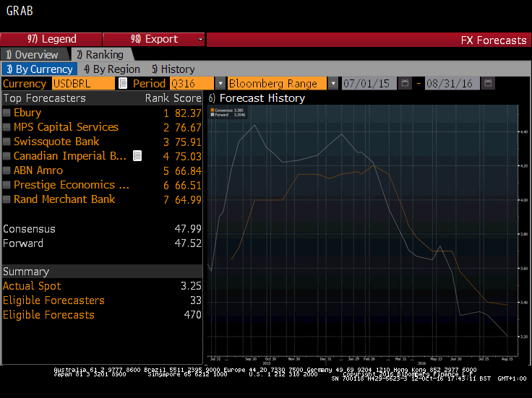Select the By Currency sub-tab
The image size is (532, 398).
40,69
